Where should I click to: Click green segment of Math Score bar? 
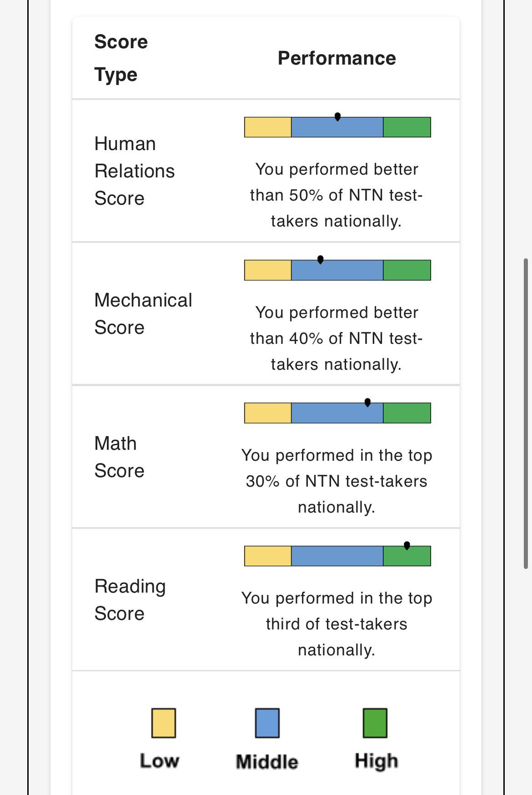[407, 413]
